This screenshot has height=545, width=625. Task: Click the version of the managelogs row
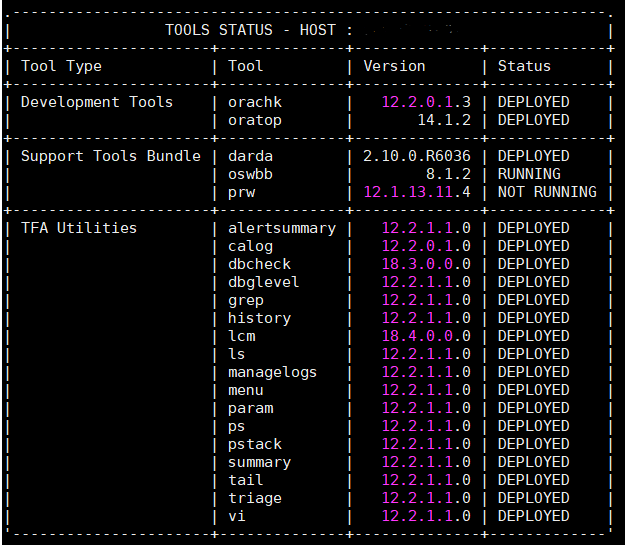click(x=426, y=372)
